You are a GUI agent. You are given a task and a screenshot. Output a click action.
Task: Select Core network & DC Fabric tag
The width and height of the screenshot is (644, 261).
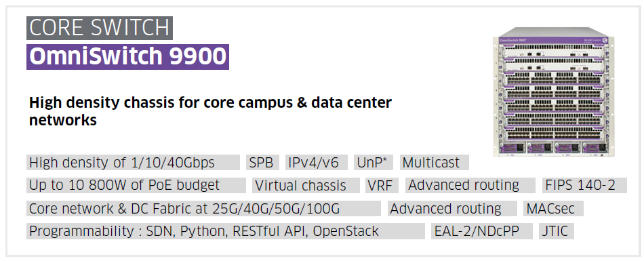[x=204, y=208]
